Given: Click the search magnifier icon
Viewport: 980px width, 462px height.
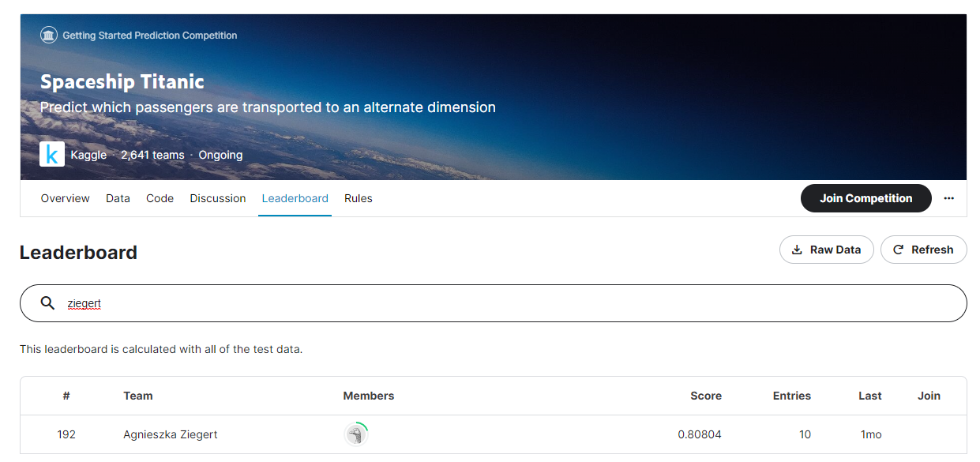Looking at the screenshot, I should pyautogui.click(x=47, y=302).
